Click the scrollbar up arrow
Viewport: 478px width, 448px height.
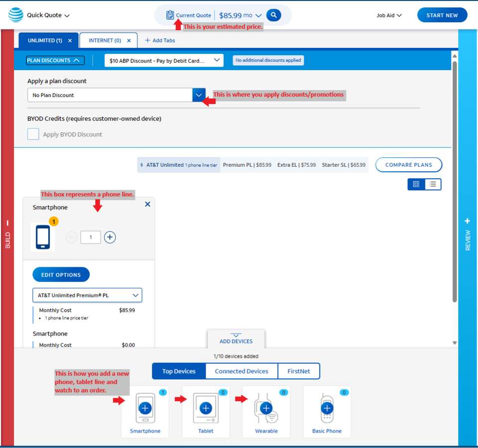click(455, 56)
